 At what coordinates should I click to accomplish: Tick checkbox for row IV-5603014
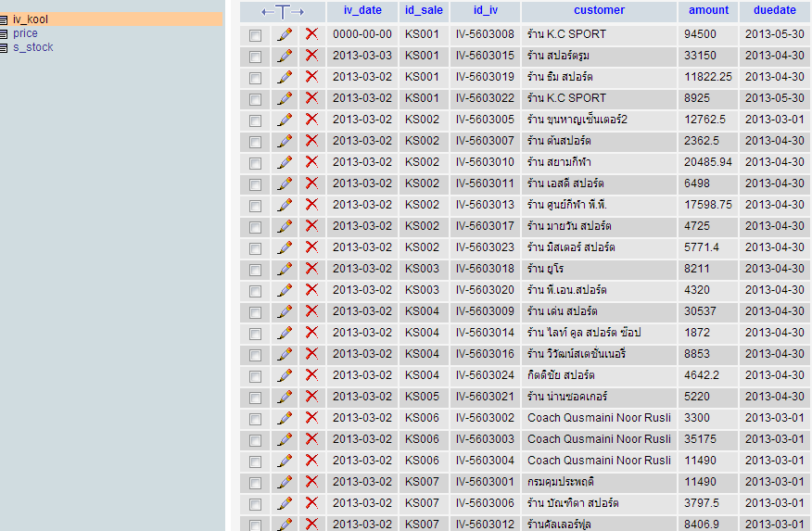coord(255,334)
